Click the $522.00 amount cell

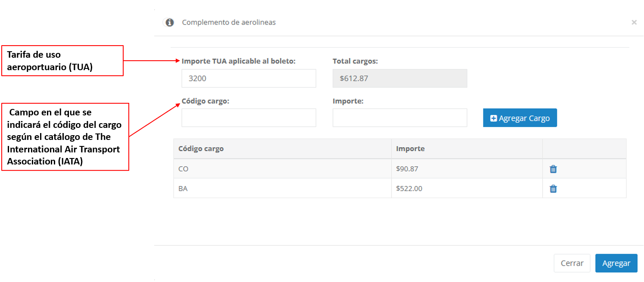409,189
